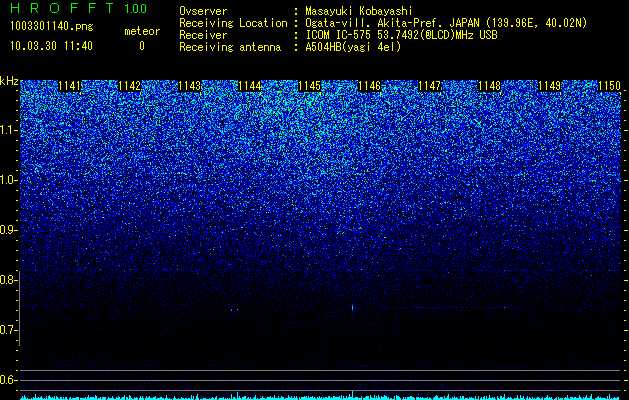Viewport: 629px width, 400px height.
Task: Click the 1142 time marker
Action: [x=130, y=86]
